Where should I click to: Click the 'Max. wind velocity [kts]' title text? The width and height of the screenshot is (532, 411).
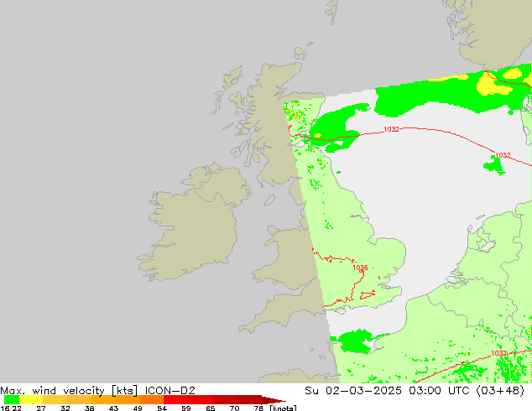[69, 391]
